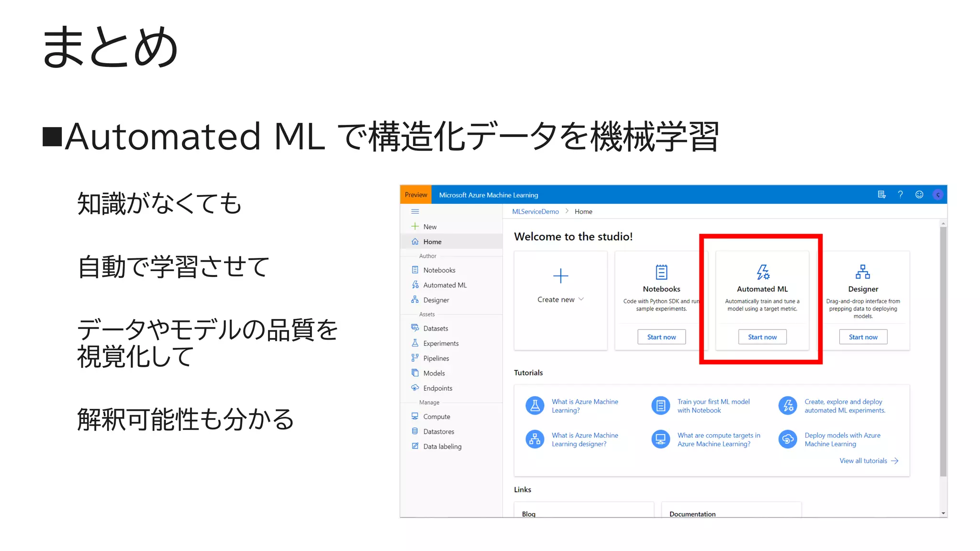Select Home in the sidebar
The image size is (980, 551).
pyautogui.click(x=451, y=242)
